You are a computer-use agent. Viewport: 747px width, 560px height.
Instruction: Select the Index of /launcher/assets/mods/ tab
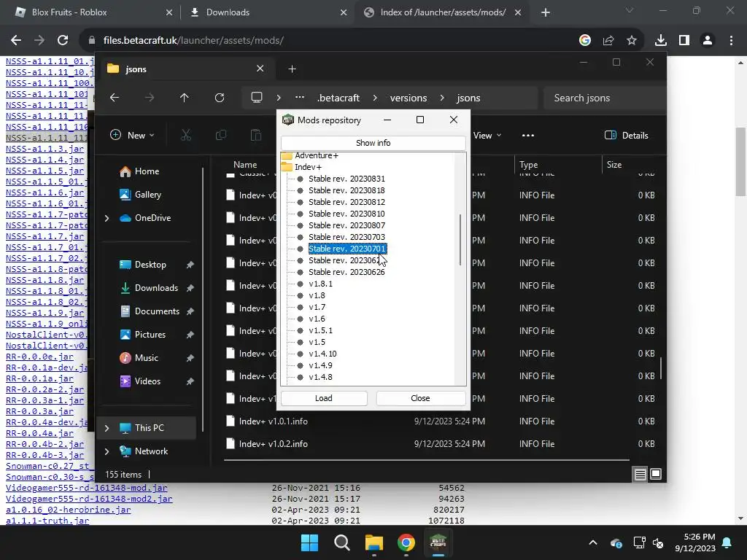[x=443, y=12]
